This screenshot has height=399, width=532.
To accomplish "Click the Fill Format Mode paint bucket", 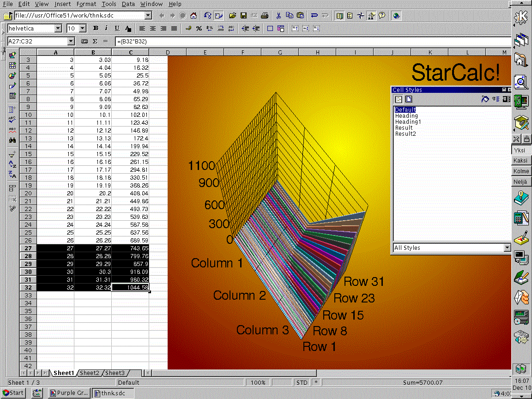I will coord(484,99).
